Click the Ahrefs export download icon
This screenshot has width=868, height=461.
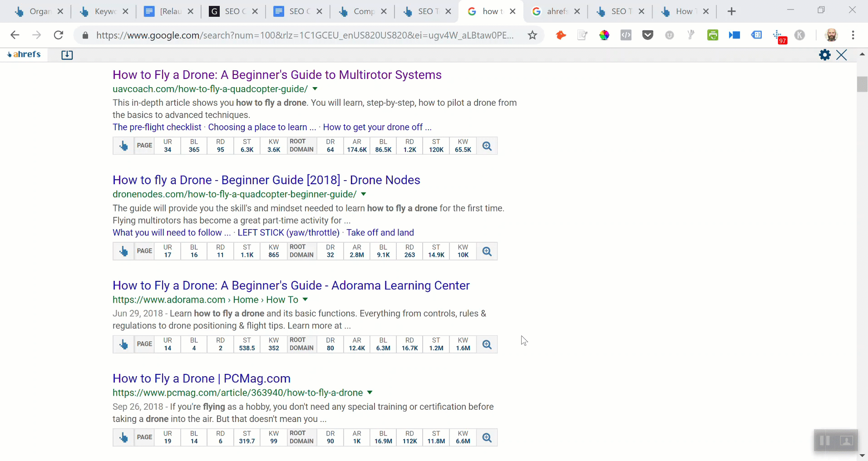67,55
